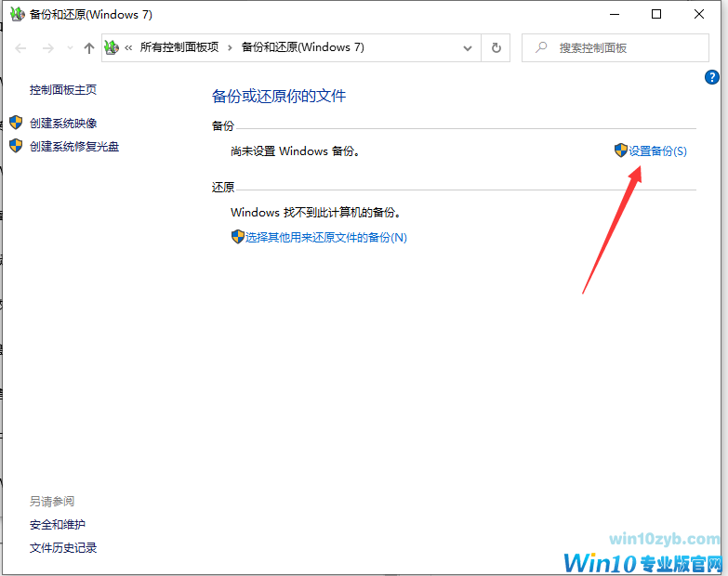The width and height of the screenshot is (728, 576).
Task: Open 创建系统修复光盘 link
Action: click(x=74, y=146)
